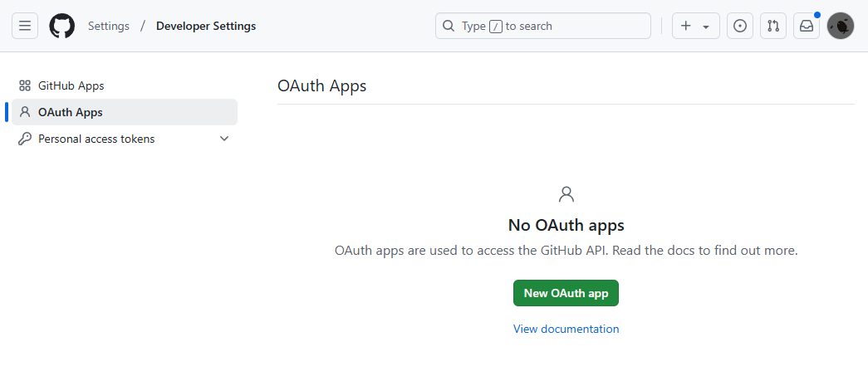The height and width of the screenshot is (376, 868).
Task: Open GitHub Apps in the sidebar
Action: pos(125,85)
